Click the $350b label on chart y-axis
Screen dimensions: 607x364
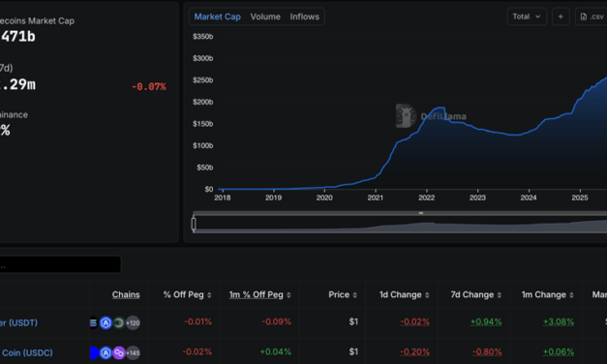coord(203,37)
